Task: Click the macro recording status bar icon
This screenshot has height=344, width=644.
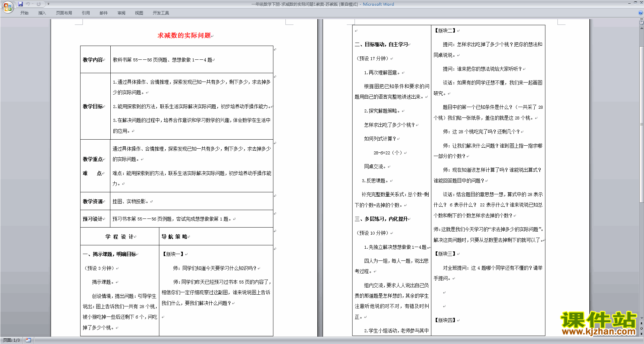Action: [x=28, y=340]
